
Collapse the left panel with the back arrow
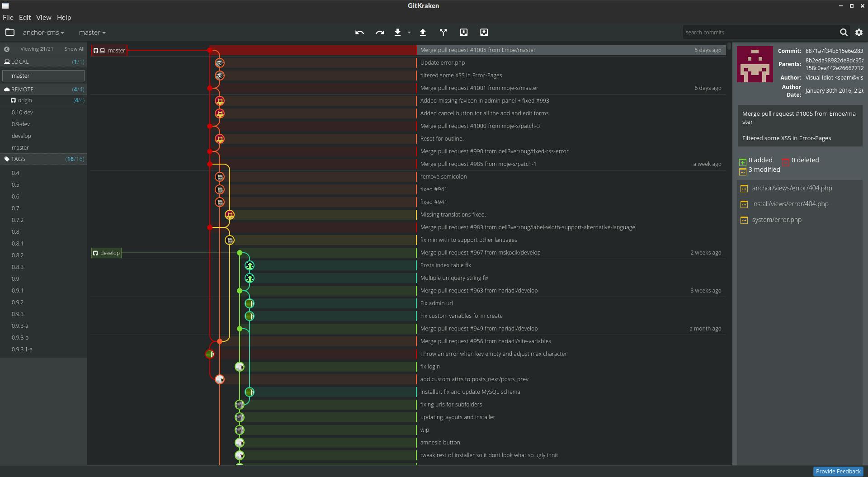click(7, 49)
